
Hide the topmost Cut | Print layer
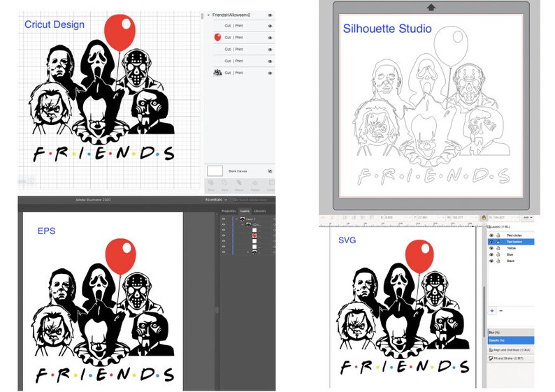coord(270,26)
